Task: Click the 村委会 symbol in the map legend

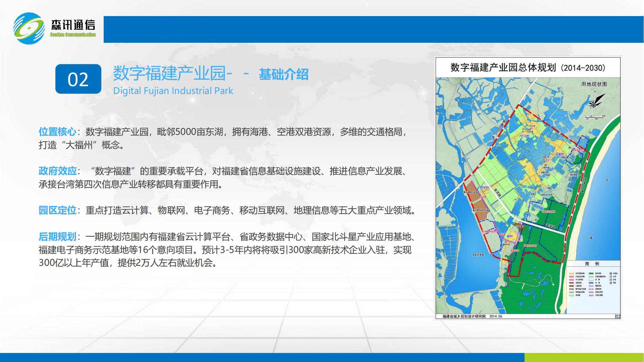Action: (611, 273)
